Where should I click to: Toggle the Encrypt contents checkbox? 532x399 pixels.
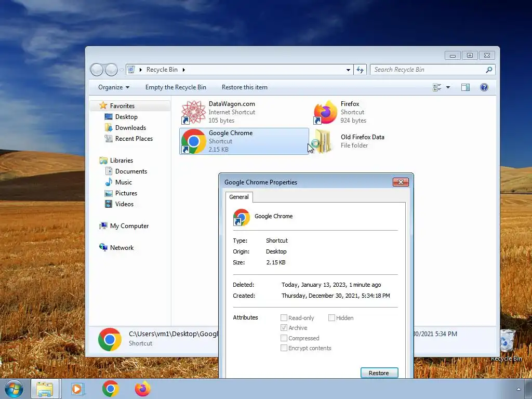click(x=284, y=348)
